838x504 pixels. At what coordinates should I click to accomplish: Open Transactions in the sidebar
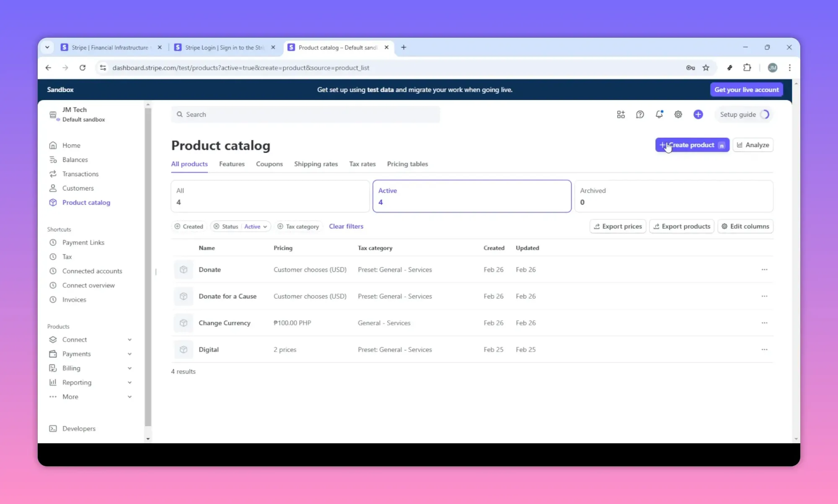[80, 174]
